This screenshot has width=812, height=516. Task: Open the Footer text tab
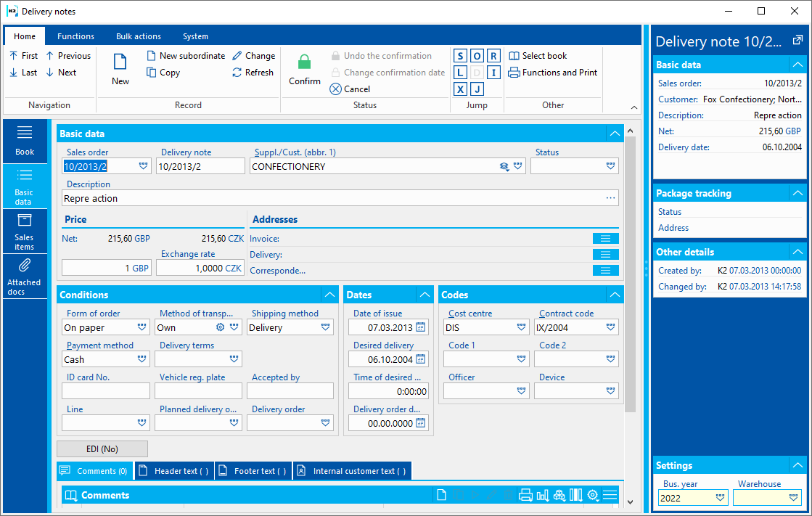click(x=254, y=471)
